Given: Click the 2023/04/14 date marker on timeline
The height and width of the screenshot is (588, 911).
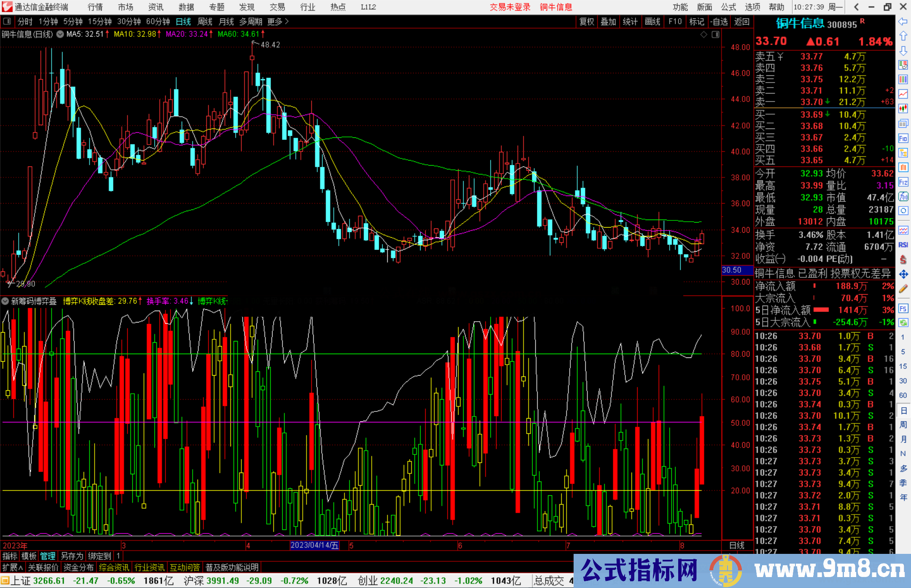Looking at the screenshot, I should pos(315,545).
